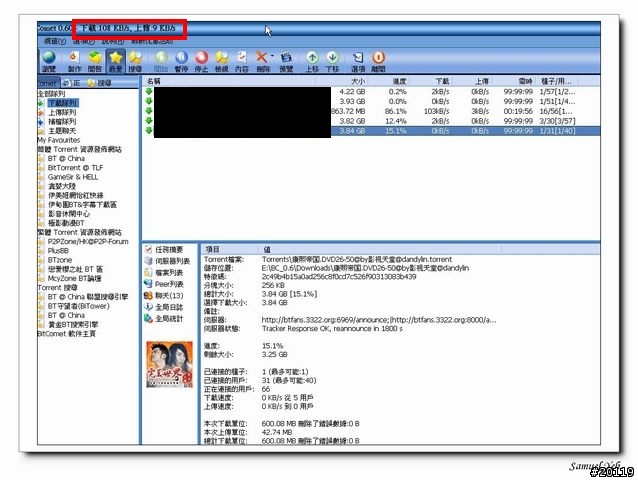Sort by 需時 time column header
This screenshot has width=638, height=480.
(513, 81)
